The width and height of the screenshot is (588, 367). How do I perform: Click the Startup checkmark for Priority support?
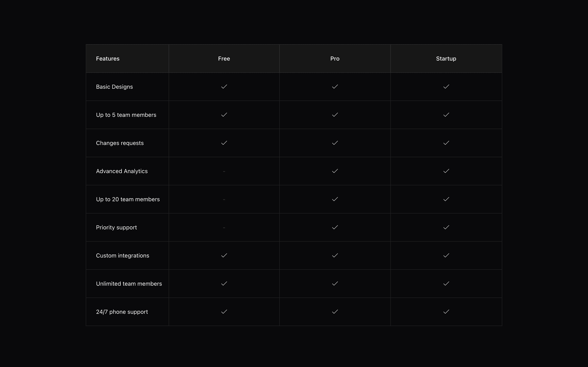tap(446, 227)
